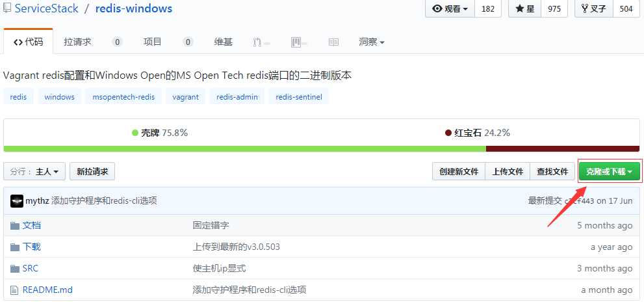Open the 下载 folder

click(32, 247)
